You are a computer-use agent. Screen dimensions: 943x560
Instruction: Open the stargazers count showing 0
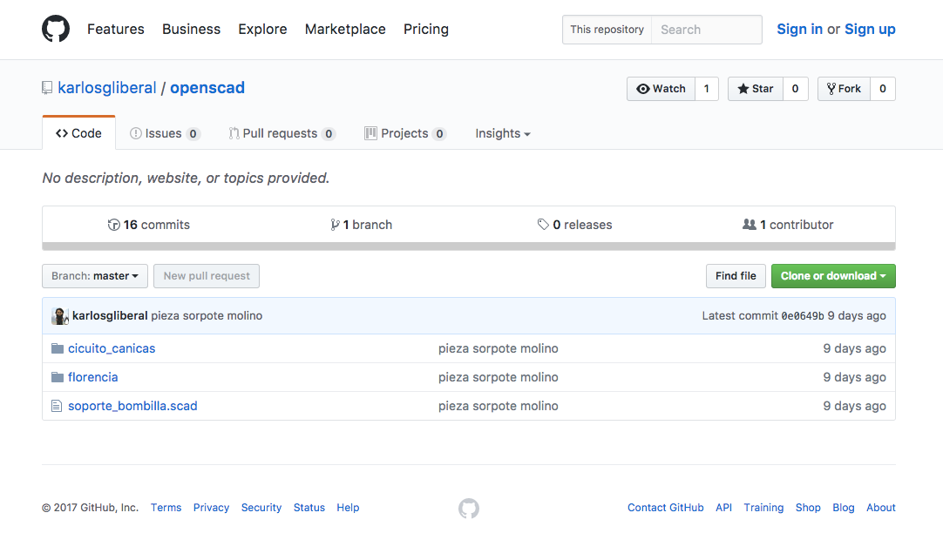(795, 89)
